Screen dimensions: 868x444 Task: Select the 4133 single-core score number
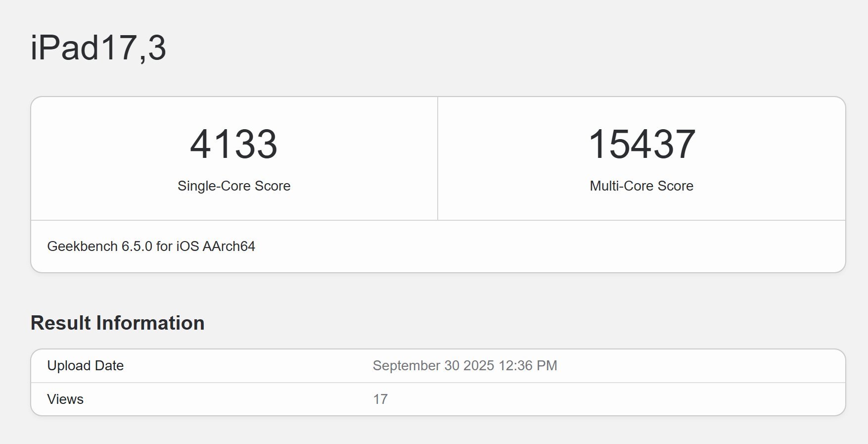point(233,144)
